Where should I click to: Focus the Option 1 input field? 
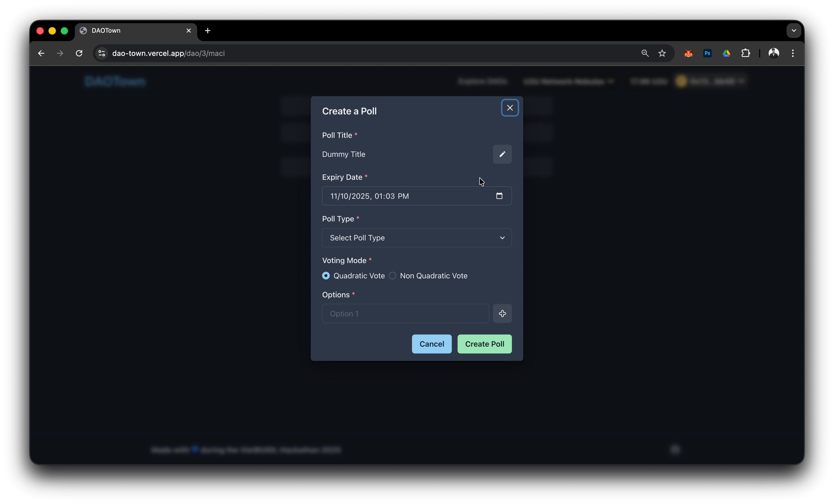point(405,313)
